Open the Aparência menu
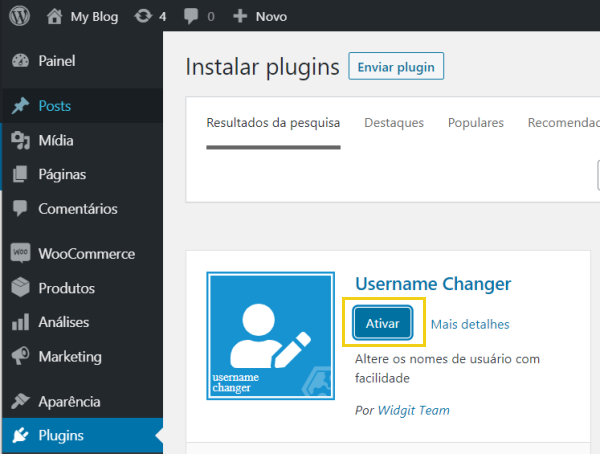Image resolution: width=600 pixels, height=454 pixels. (69, 402)
